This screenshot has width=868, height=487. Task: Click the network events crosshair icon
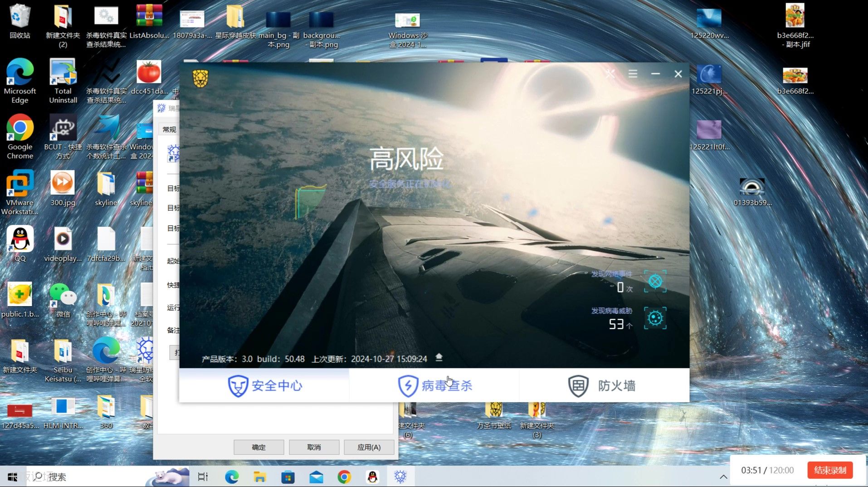(x=655, y=281)
